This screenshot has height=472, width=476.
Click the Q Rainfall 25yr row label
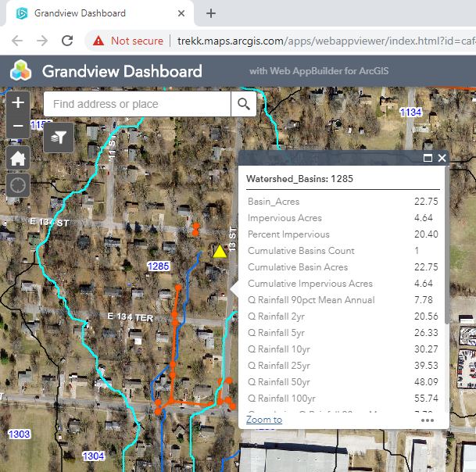coord(279,366)
